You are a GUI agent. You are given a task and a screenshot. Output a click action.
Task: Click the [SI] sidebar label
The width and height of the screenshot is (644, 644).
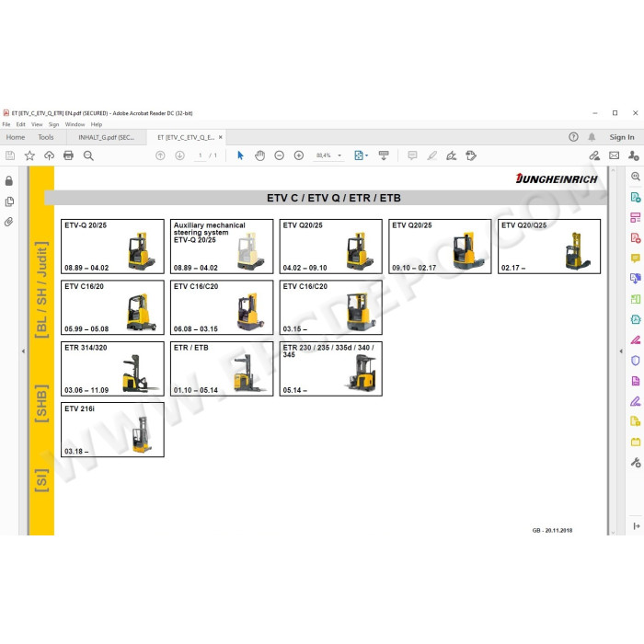tap(41, 480)
